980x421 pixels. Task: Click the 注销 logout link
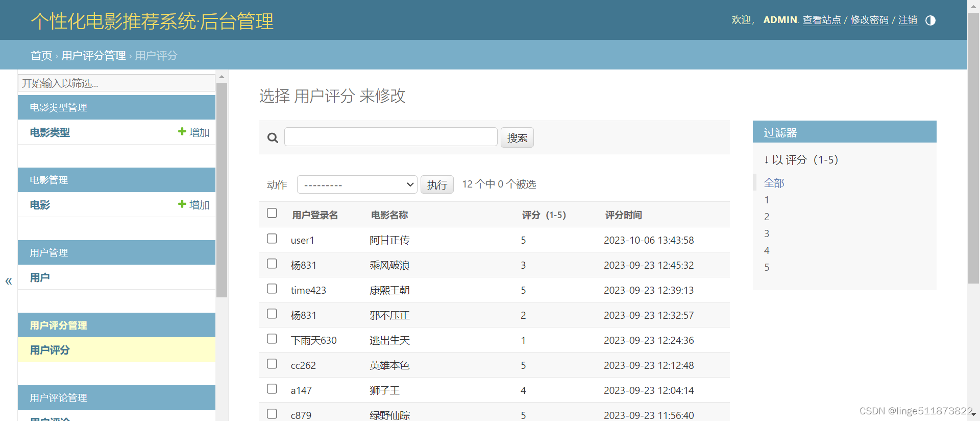(908, 20)
